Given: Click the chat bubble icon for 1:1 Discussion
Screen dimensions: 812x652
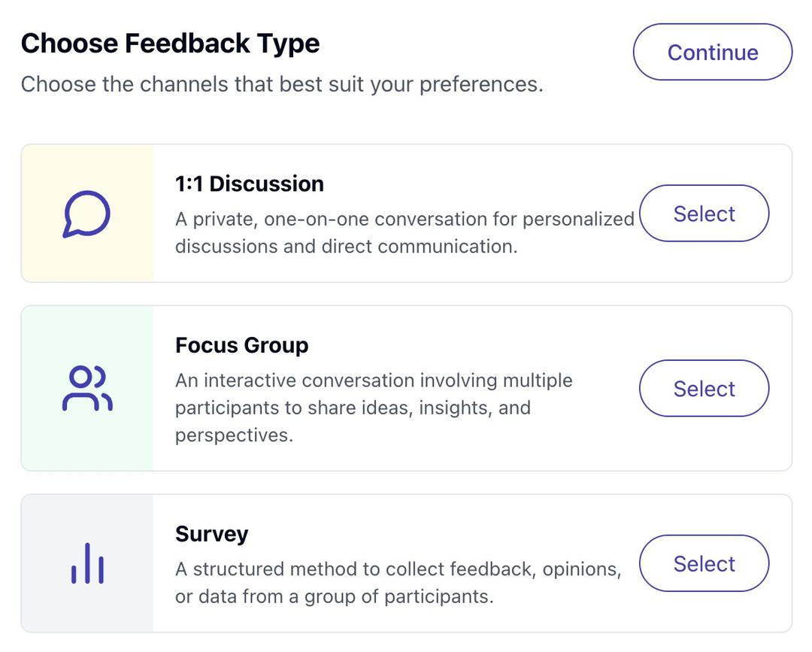Looking at the screenshot, I should [86, 214].
